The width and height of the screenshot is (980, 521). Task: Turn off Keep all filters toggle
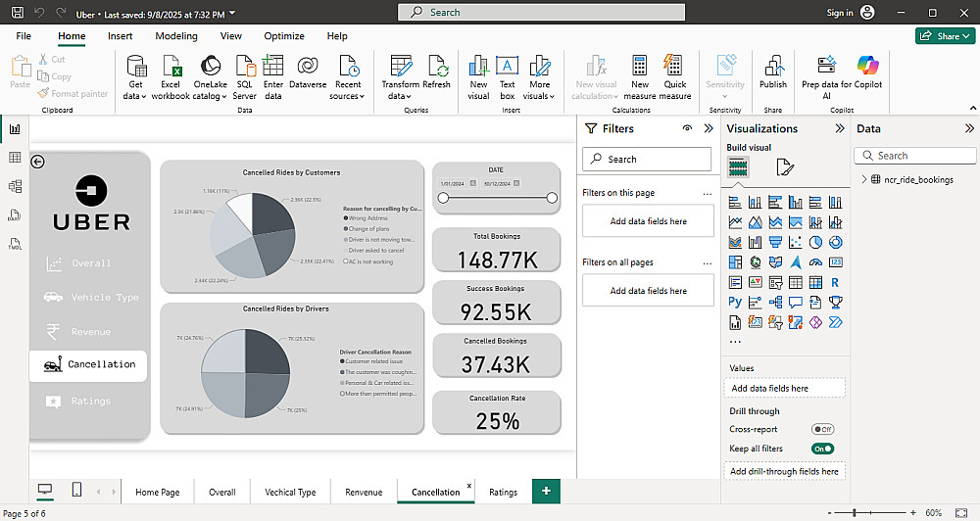tap(822, 449)
